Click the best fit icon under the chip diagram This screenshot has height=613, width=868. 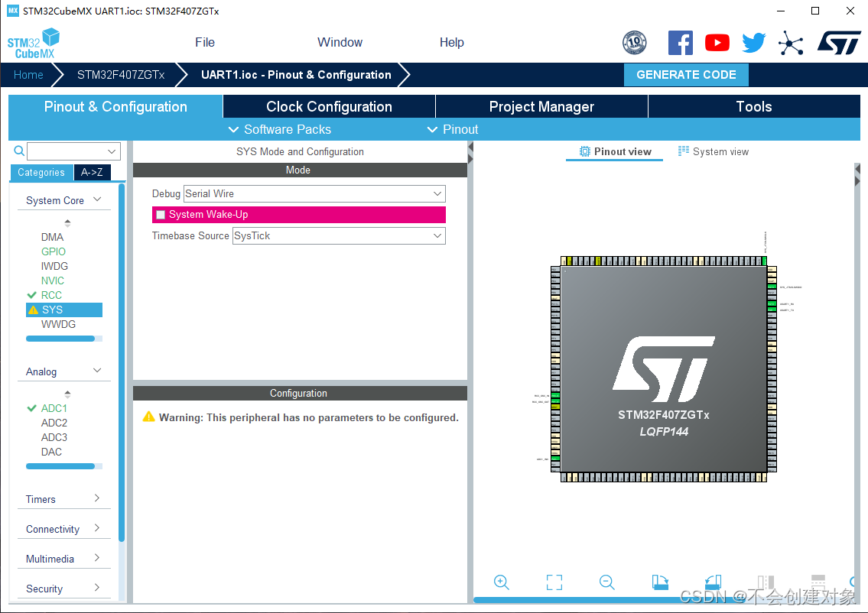click(554, 582)
